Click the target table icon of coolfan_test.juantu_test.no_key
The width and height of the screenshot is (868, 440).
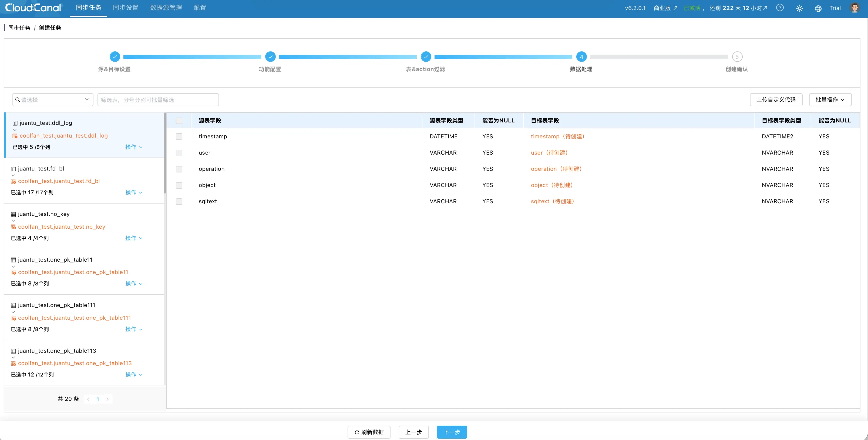14,227
